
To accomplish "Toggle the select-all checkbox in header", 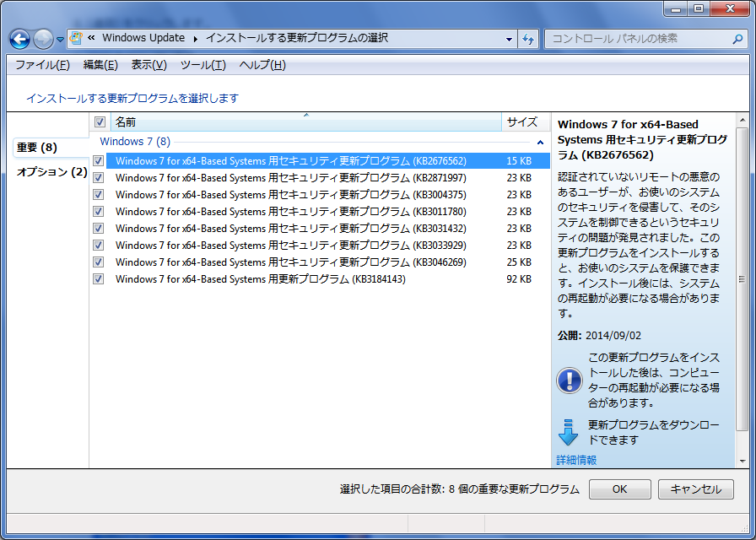I will point(100,122).
